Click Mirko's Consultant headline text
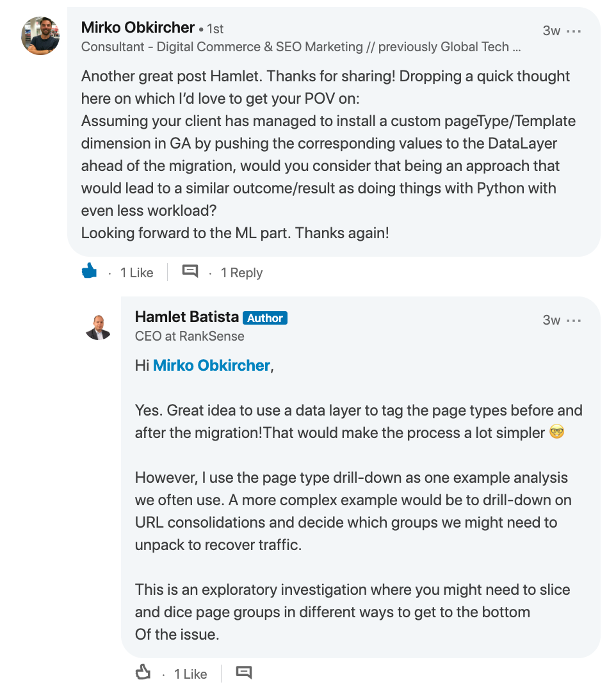The height and width of the screenshot is (696, 616). click(x=300, y=47)
